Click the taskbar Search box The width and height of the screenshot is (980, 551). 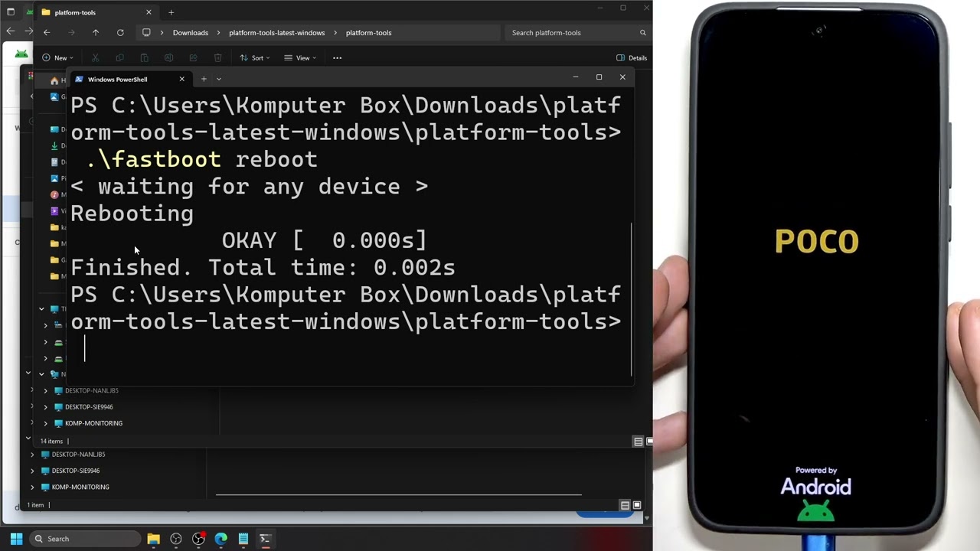tap(84, 539)
